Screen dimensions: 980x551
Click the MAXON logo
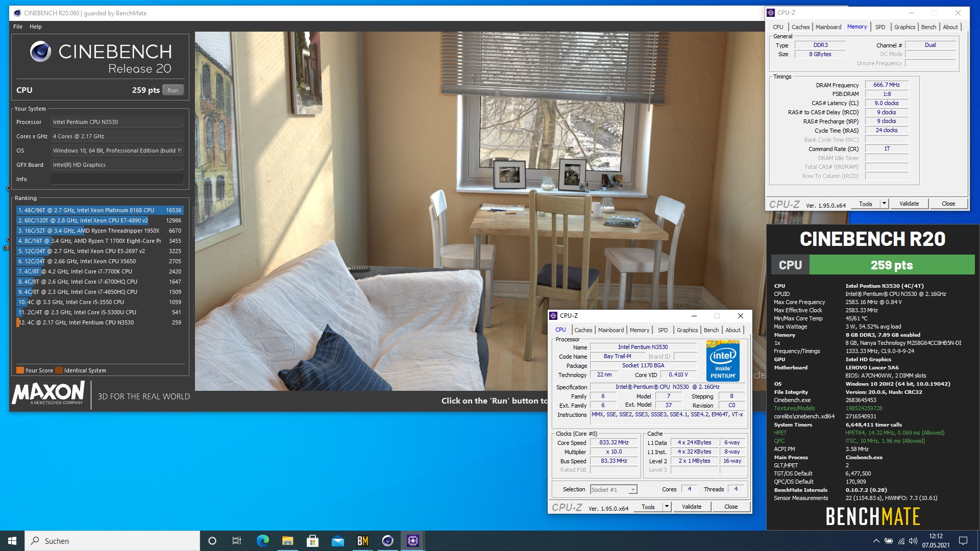tap(48, 393)
